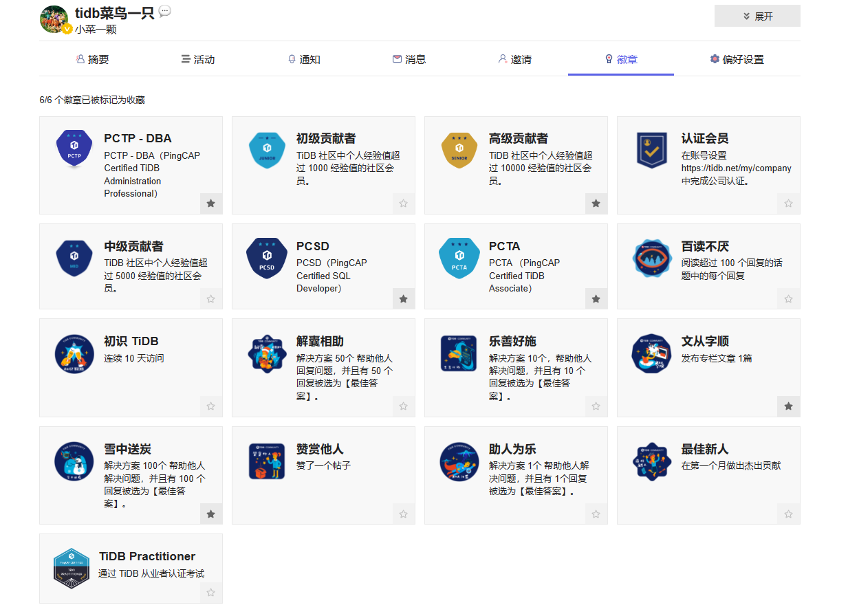This screenshot has width=859, height=616.
Task: Click the user profile avatar picture
Action: tap(54, 19)
